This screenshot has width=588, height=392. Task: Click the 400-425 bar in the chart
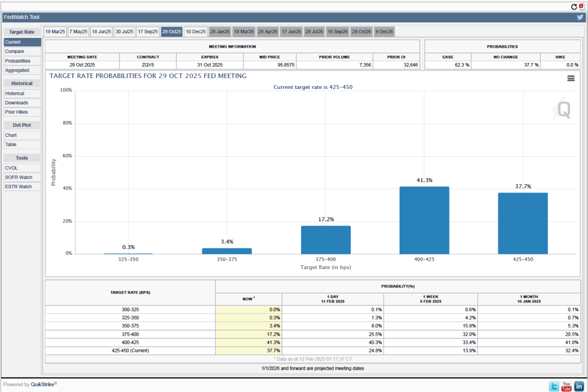(424, 220)
